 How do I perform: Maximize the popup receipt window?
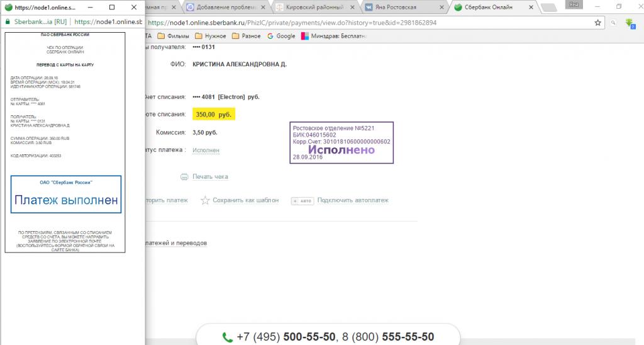(112, 7)
